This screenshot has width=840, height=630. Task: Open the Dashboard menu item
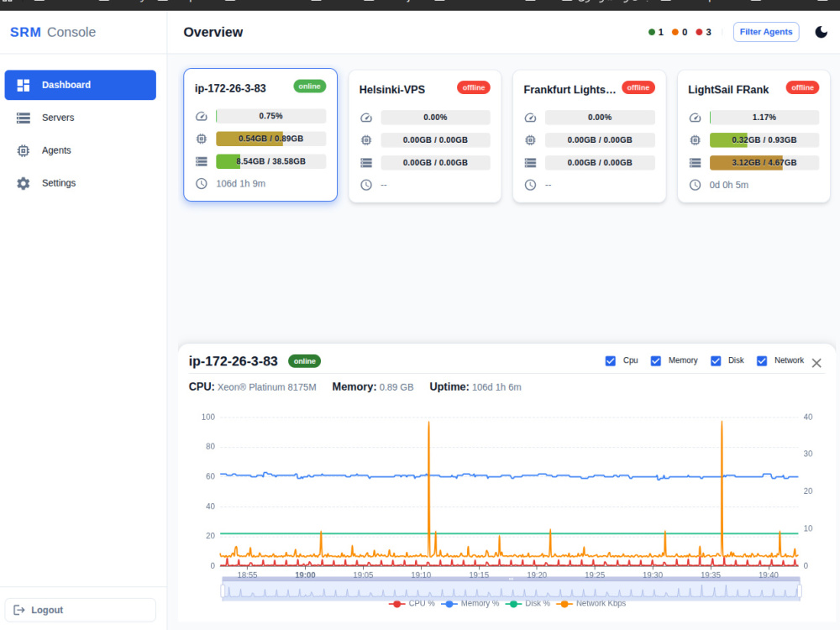click(81, 85)
